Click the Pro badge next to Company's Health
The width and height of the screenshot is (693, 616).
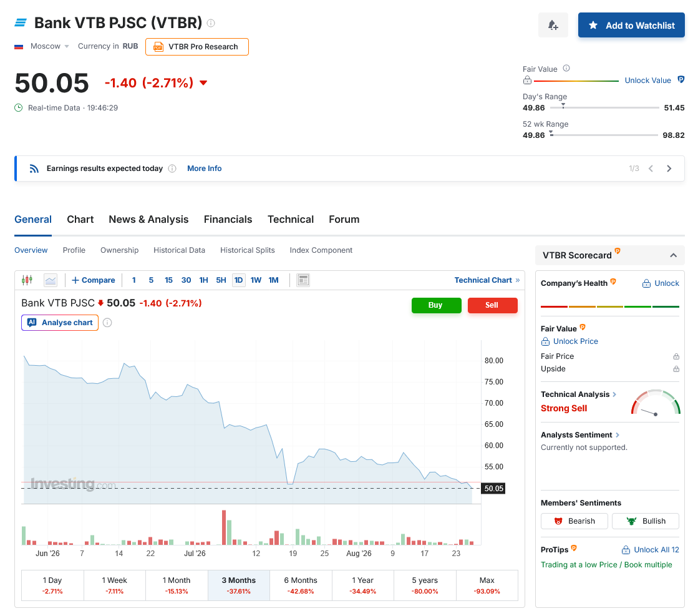(613, 281)
